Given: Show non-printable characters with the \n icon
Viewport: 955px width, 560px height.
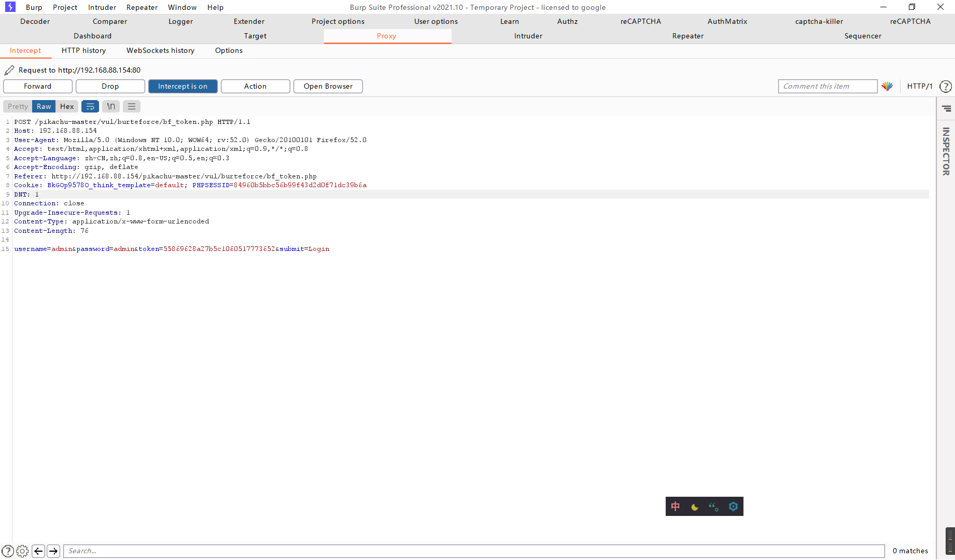Looking at the screenshot, I should click(x=110, y=106).
